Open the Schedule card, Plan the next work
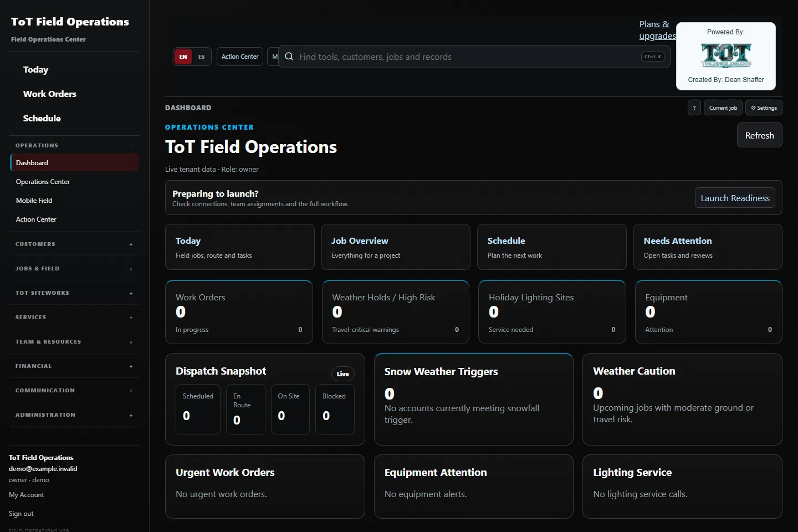Screen dimensions: 798x532 (552, 247)
